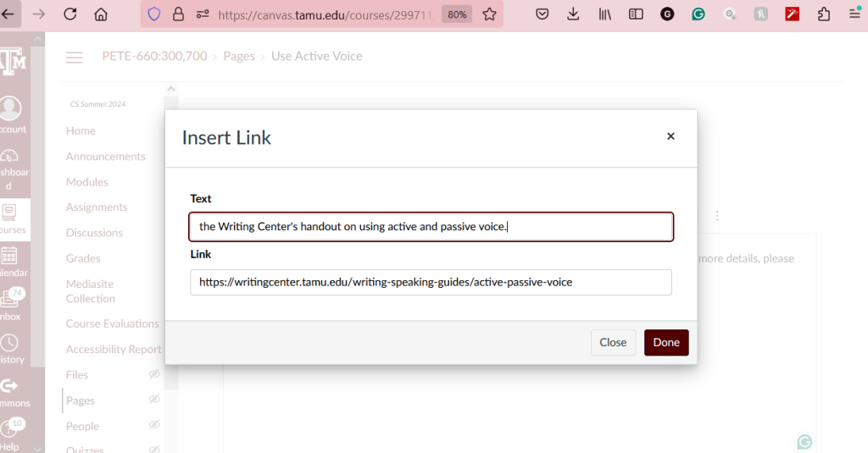Open the extensions puzzle piece icon

tap(824, 14)
